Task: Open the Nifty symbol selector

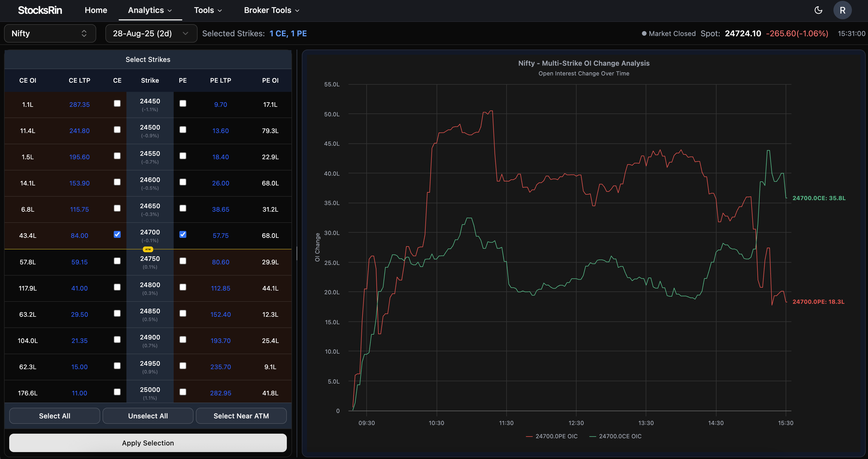Action: 50,33
